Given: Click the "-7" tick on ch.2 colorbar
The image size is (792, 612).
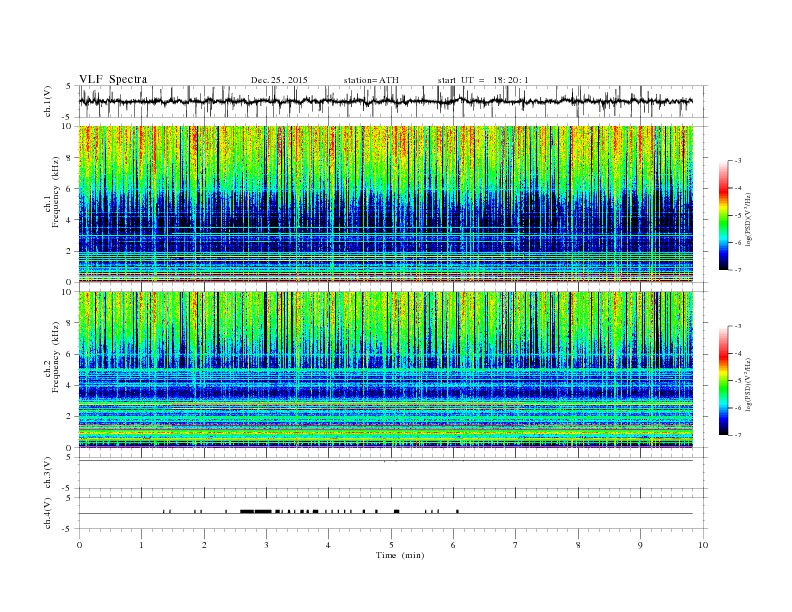Looking at the screenshot, I should coord(738,435).
